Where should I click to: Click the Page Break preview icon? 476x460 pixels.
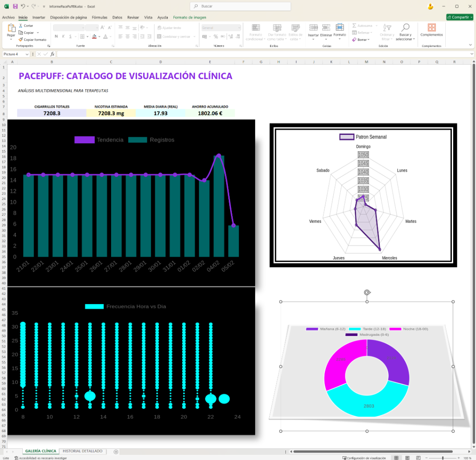point(418,458)
